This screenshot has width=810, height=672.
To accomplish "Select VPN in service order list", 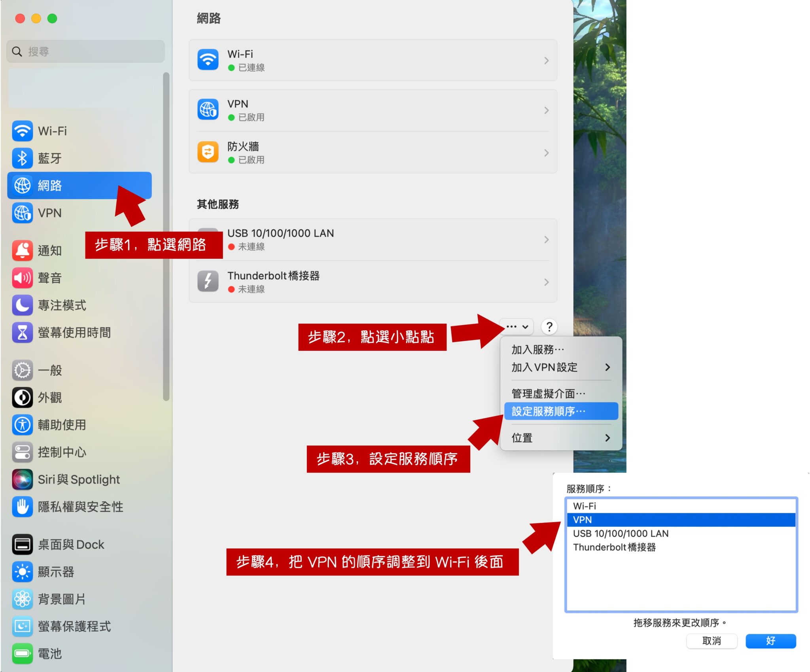I will (x=681, y=520).
